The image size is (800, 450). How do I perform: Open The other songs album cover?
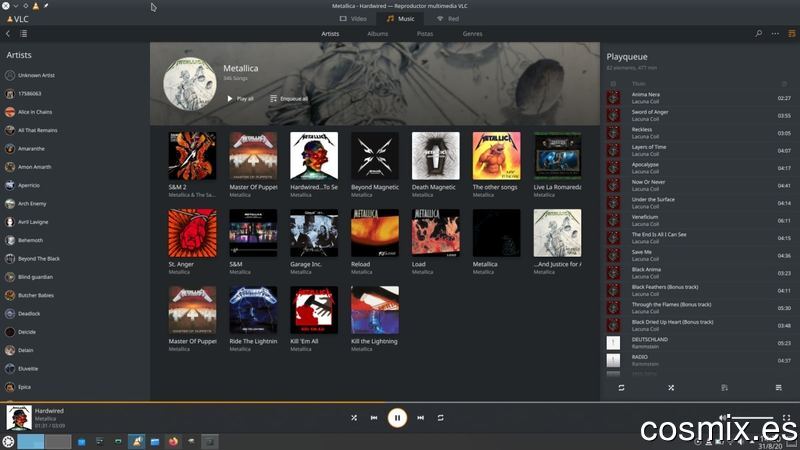click(496, 156)
